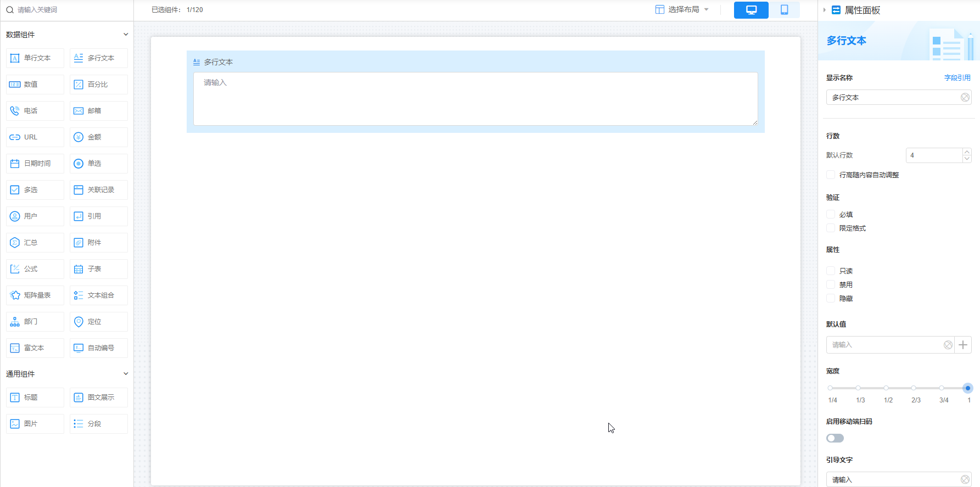Add the 分段 section component
The width and height of the screenshot is (980, 487).
pyautogui.click(x=99, y=424)
